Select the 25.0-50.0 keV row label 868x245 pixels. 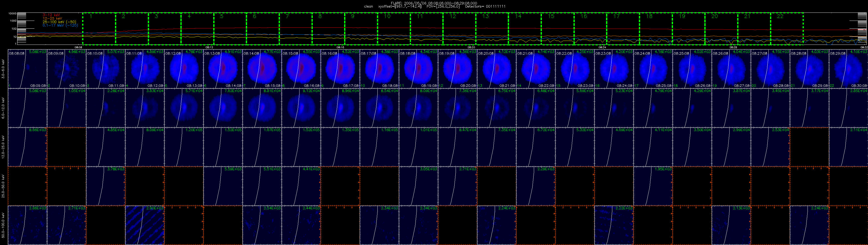3,186
